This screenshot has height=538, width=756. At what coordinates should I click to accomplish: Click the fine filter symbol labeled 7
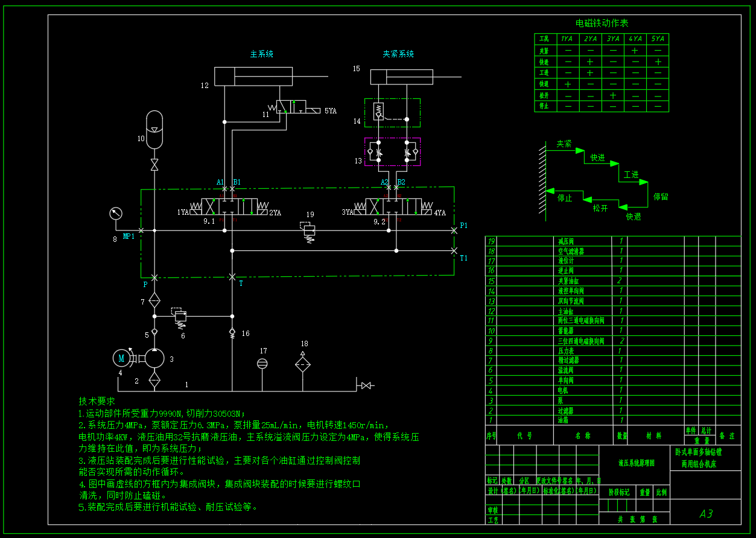(154, 301)
